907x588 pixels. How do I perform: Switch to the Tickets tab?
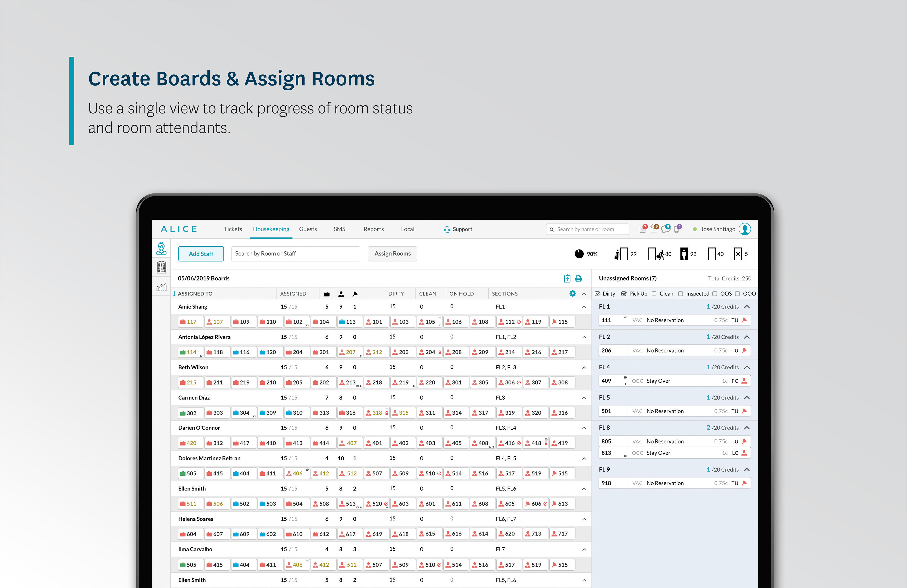click(233, 229)
